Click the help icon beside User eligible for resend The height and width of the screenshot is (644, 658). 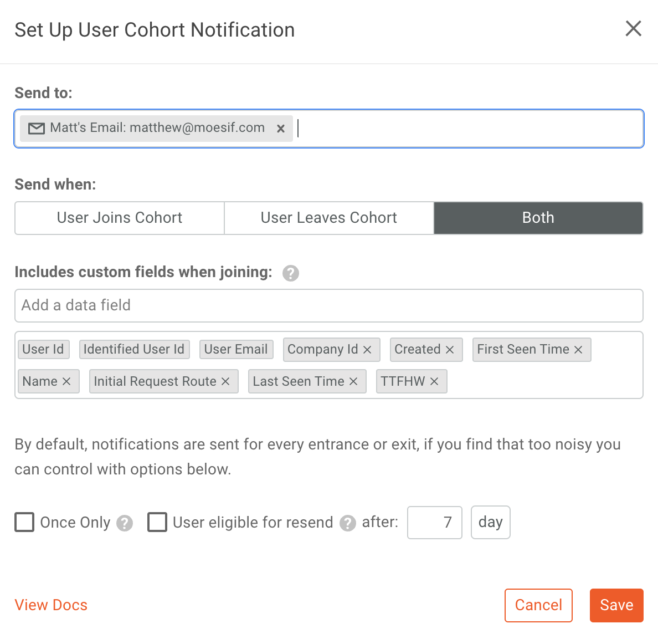click(348, 523)
